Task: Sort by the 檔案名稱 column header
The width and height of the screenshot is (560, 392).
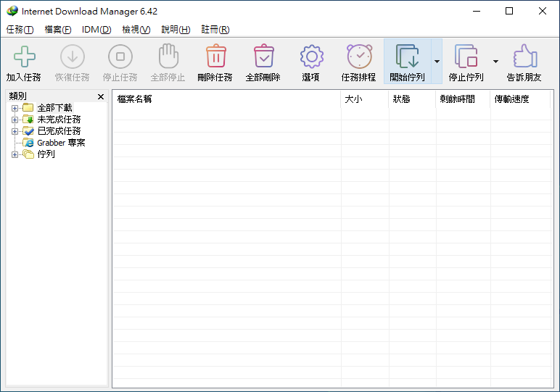Action: [225, 99]
